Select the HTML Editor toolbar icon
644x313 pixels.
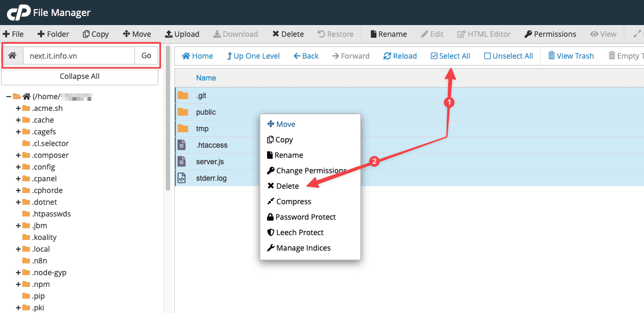tap(484, 34)
